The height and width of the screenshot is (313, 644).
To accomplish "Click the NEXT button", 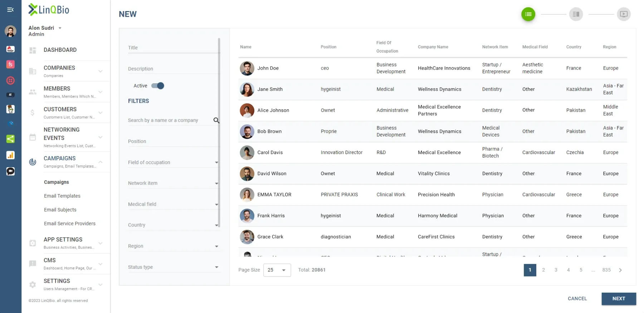I will [x=619, y=299].
